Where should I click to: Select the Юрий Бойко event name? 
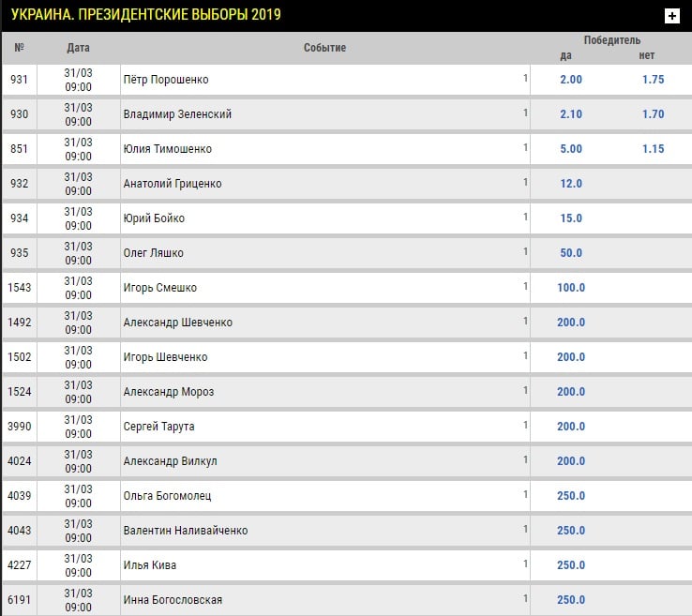[x=154, y=218]
